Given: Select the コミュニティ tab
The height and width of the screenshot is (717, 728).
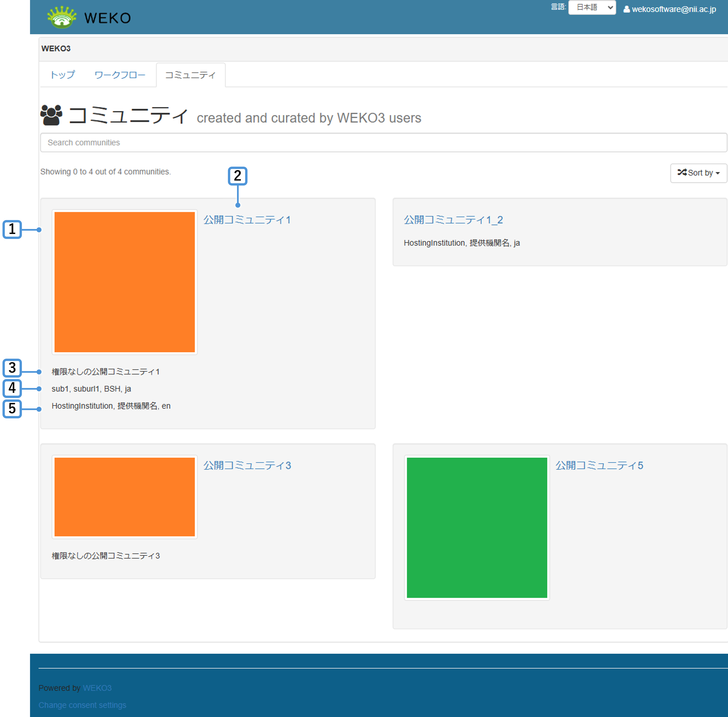Looking at the screenshot, I should pyautogui.click(x=191, y=75).
